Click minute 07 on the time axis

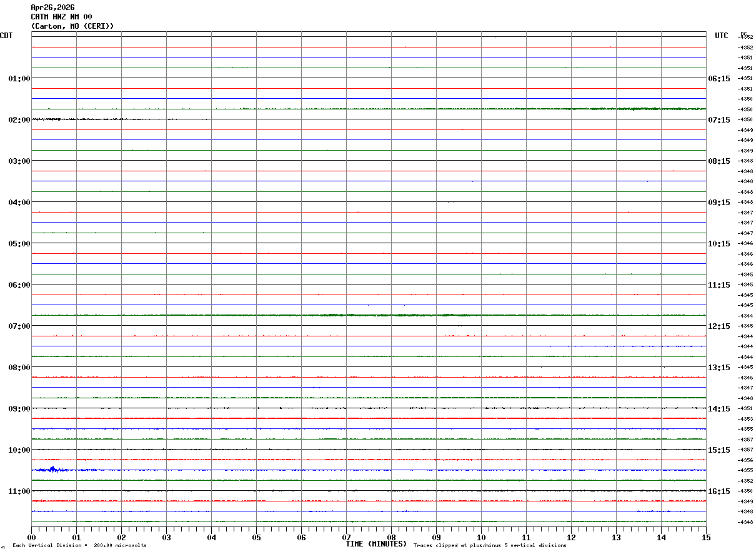pos(346,537)
